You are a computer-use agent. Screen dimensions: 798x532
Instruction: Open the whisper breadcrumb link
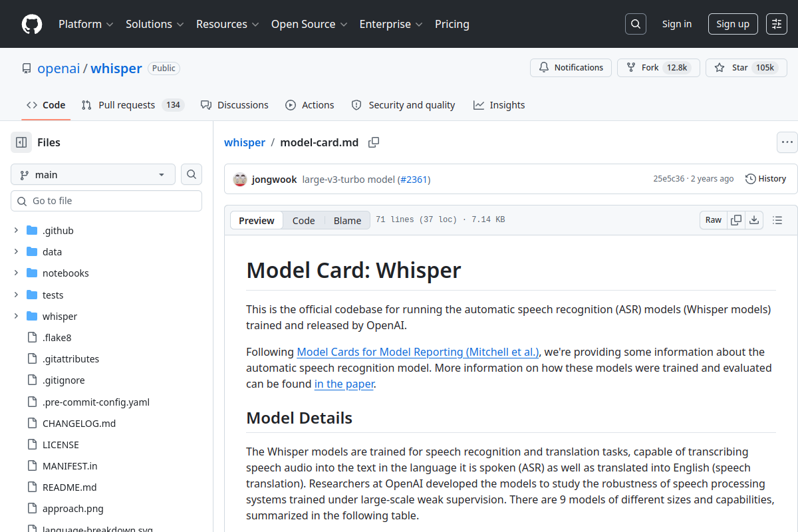tap(245, 142)
